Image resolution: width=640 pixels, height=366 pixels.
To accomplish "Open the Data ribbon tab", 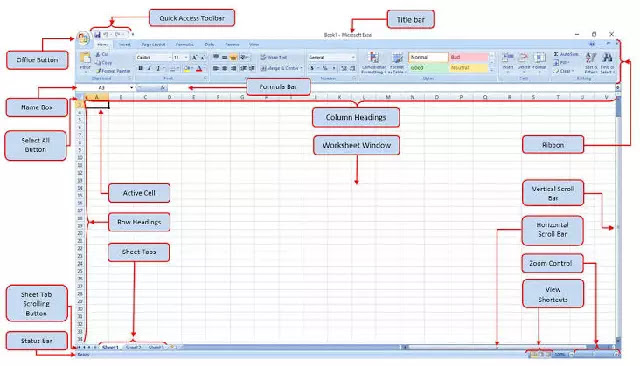I will click(x=209, y=44).
